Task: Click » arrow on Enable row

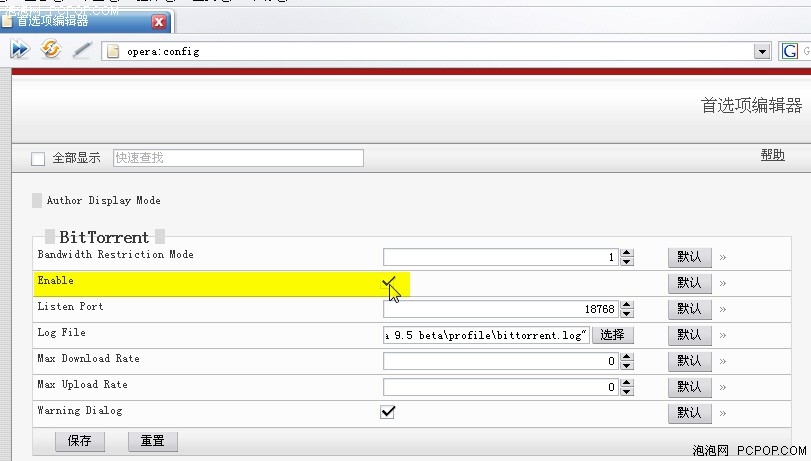Action: [x=723, y=284]
